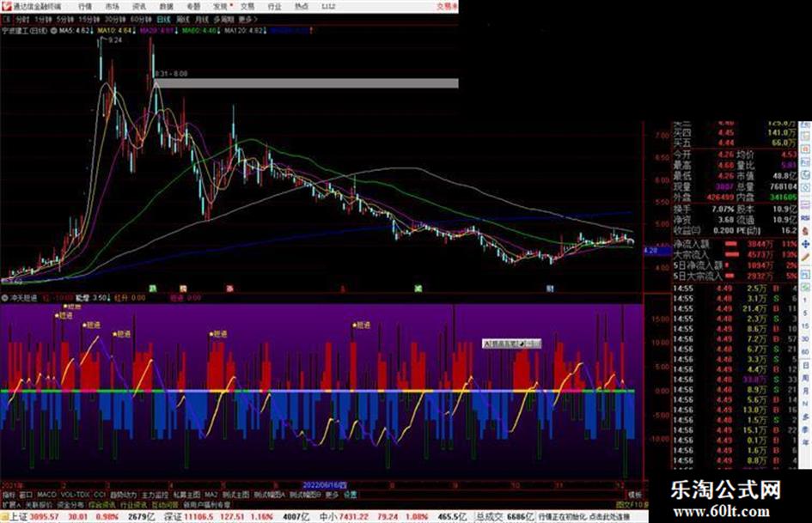Click the 指标 tab button
The height and width of the screenshot is (523, 812).
coord(9,495)
